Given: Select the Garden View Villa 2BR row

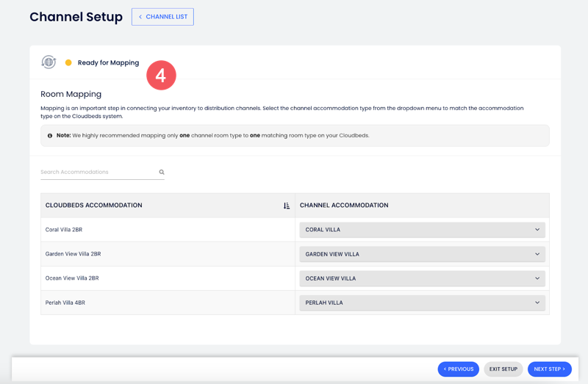Looking at the screenshot, I should pyautogui.click(x=73, y=254).
